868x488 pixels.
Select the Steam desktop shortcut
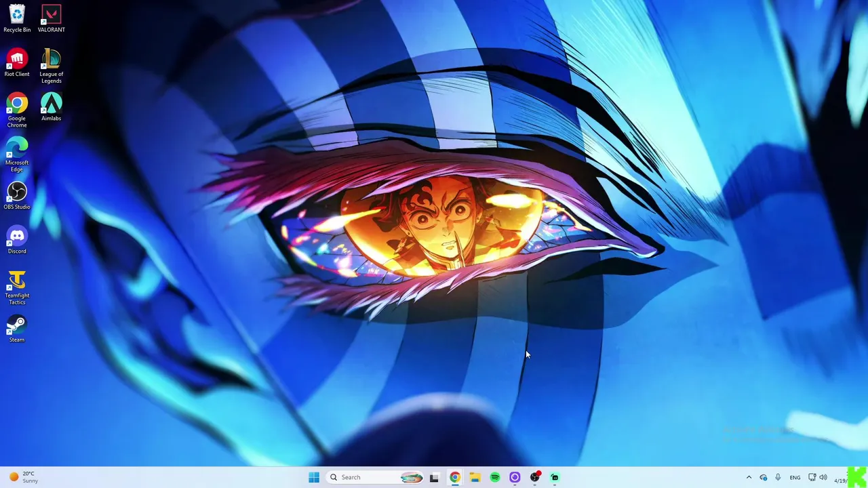pyautogui.click(x=17, y=329)
